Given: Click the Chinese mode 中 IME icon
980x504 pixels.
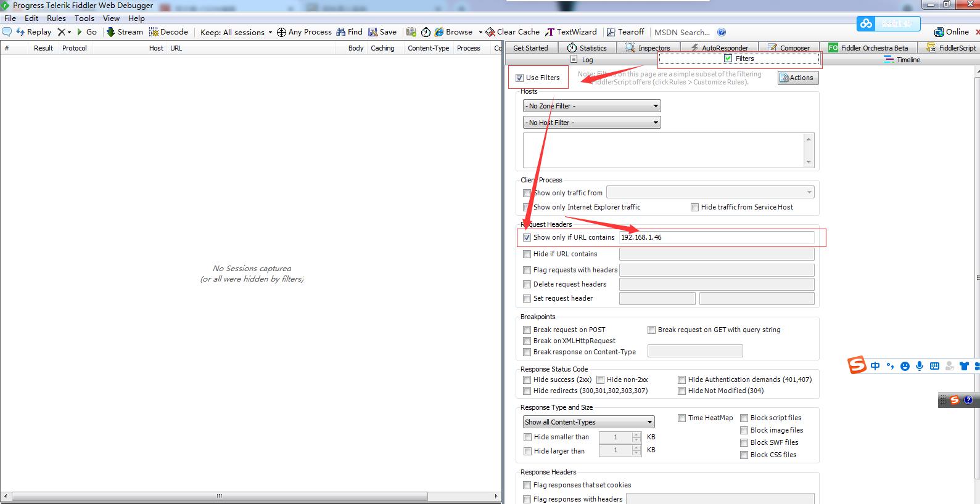Looking at the screenshot, I should [x=875, y=366].
